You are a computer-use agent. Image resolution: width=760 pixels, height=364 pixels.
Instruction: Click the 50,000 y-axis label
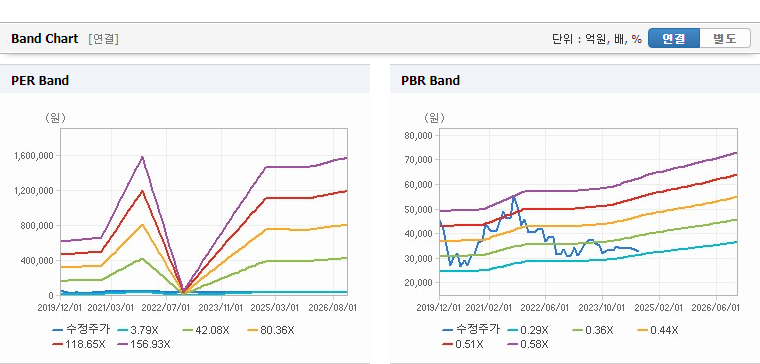(x=419, y=209)
